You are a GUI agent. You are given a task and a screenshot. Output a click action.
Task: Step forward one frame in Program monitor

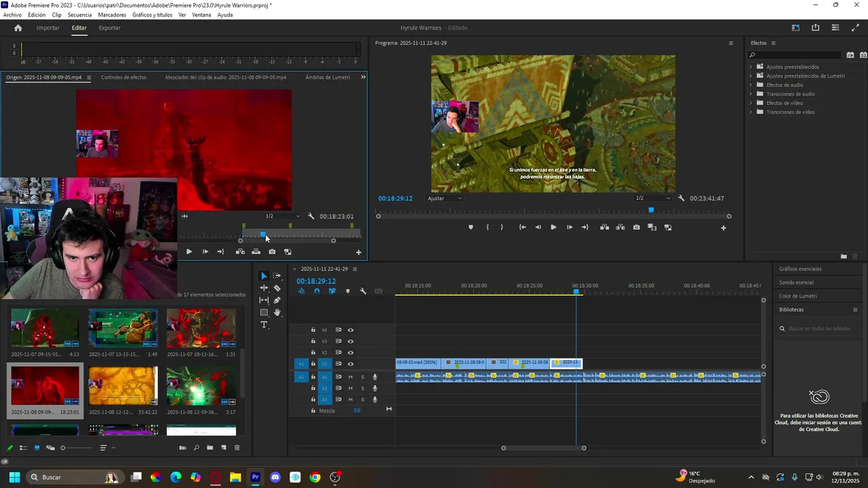(569, 228)
